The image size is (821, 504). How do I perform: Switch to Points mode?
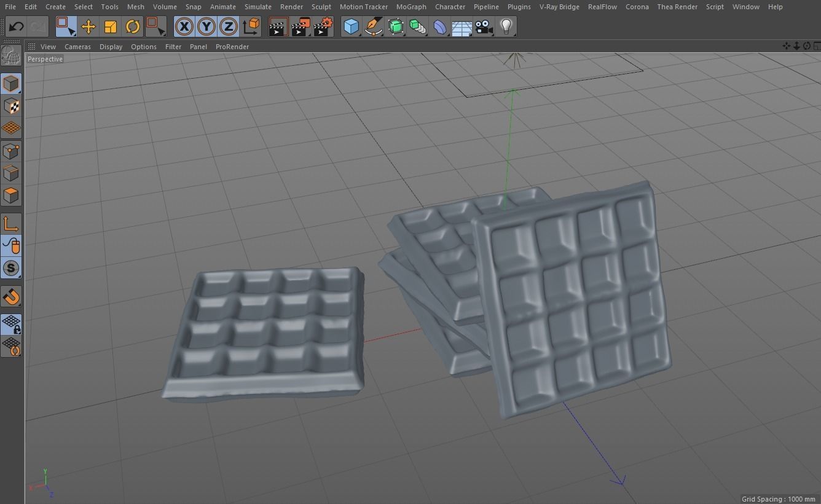click(11, 151)
